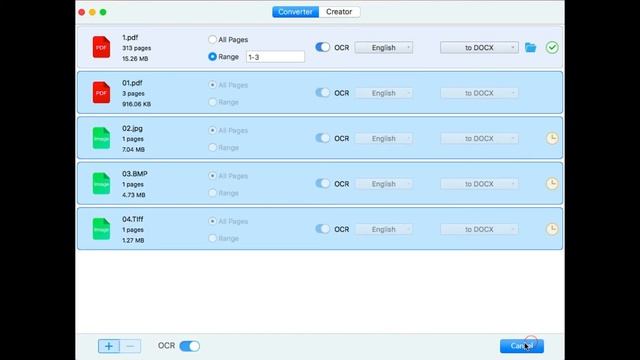Select the 1.pdf file name
The image size is (640, 360).
click(130, 38)
